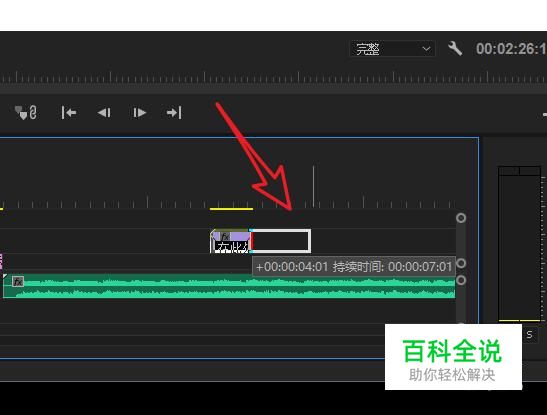
Task: Adjust the middle vertical scroll handle circle
Action: point(461,263)
